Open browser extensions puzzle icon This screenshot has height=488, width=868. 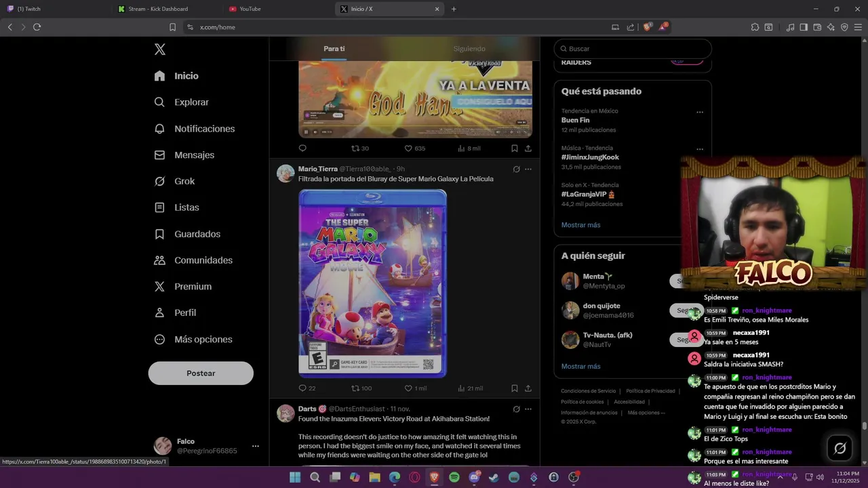(x=755, y=27)
